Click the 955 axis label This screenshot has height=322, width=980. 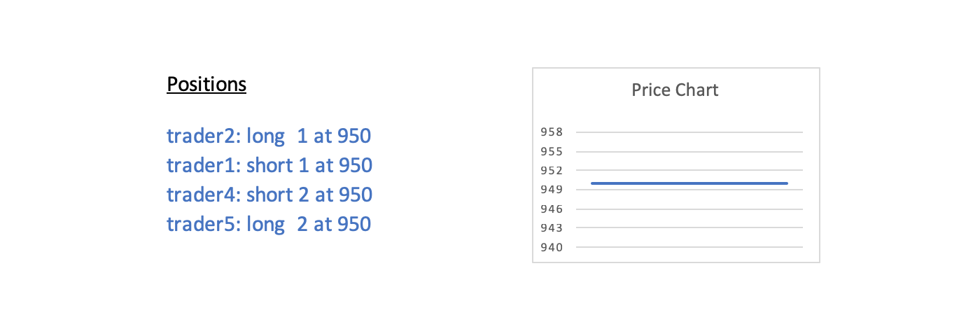(x=552, y=151)
